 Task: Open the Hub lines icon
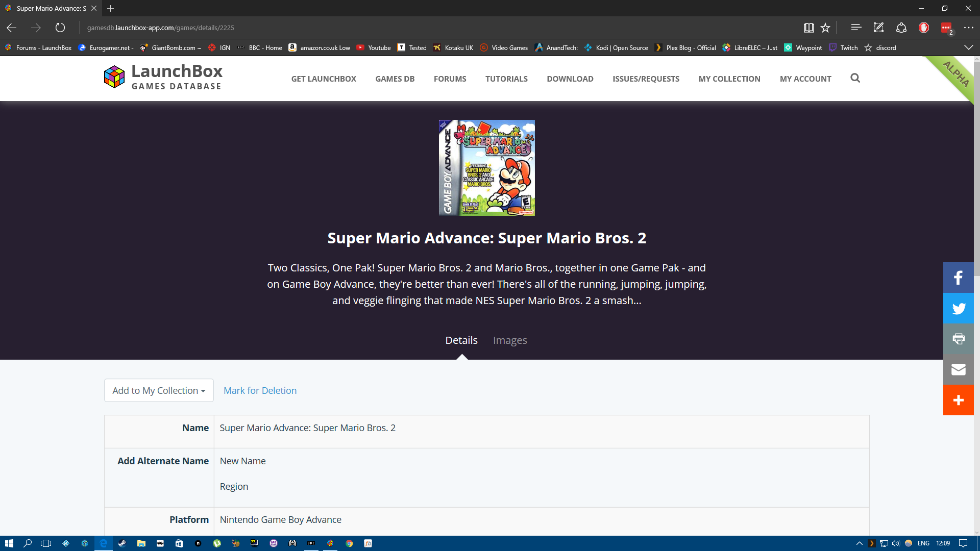coord(856,28)
